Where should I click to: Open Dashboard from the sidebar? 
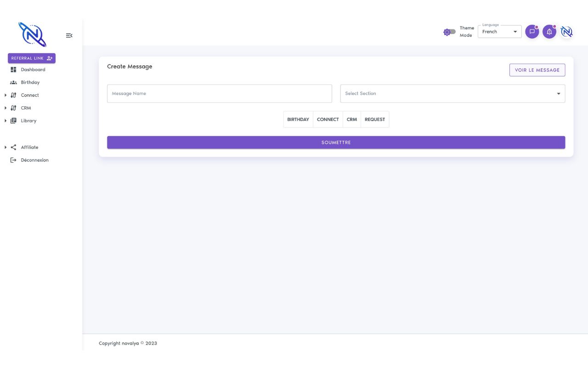[33, 69]
